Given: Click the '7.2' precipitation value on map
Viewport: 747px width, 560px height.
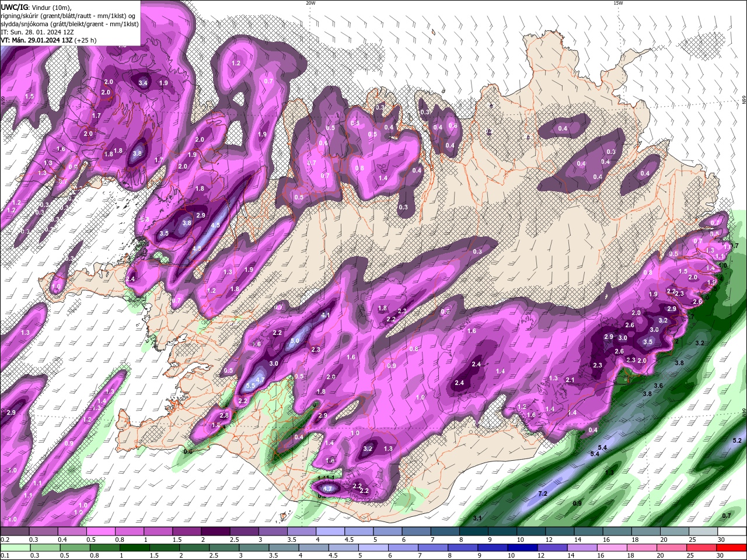Looking at the screenshot, I should coord(542,494).
